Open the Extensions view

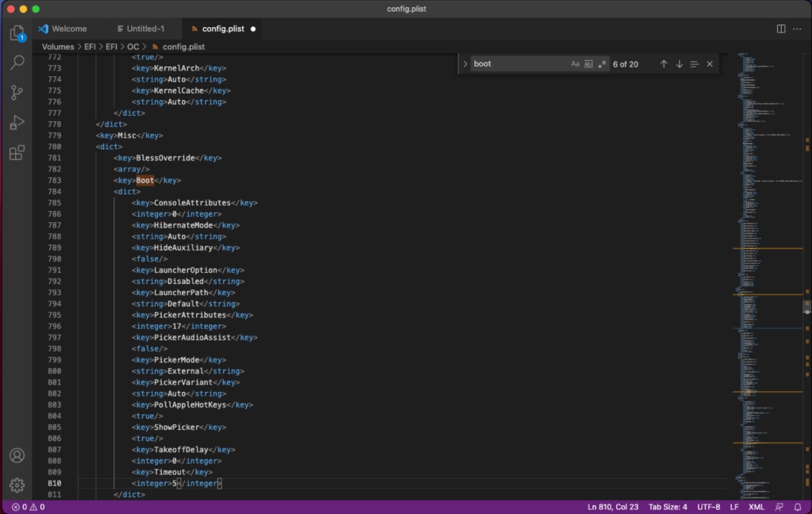pyautogui.click(x=17, y=153)
